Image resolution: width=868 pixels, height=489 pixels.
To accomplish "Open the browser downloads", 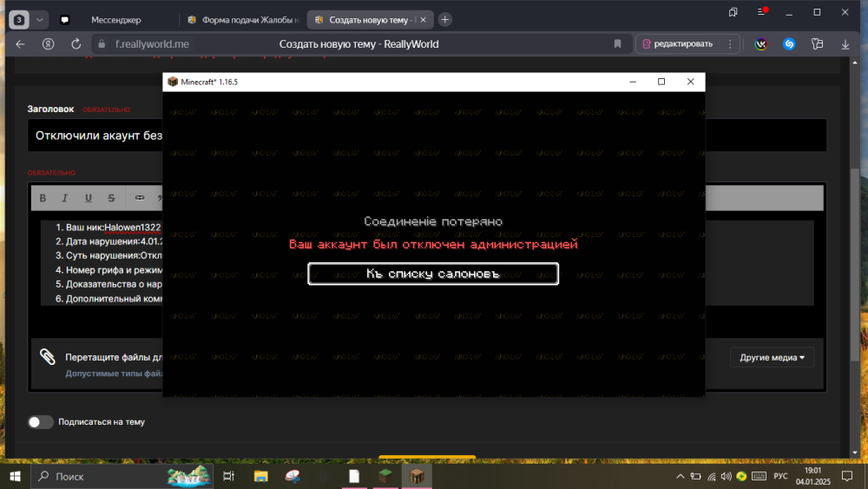I will pos(845,44).
